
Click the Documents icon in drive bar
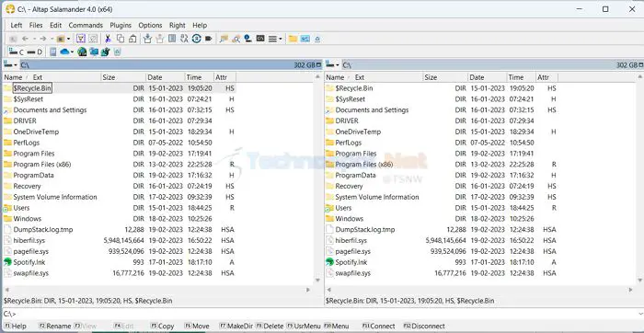tap(52, 52)
